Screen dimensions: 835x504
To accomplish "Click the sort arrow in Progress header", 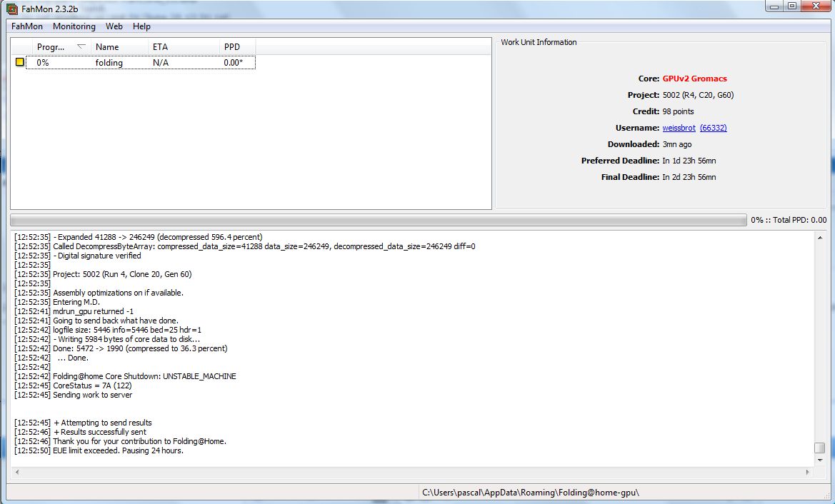I will pos(81,46).
